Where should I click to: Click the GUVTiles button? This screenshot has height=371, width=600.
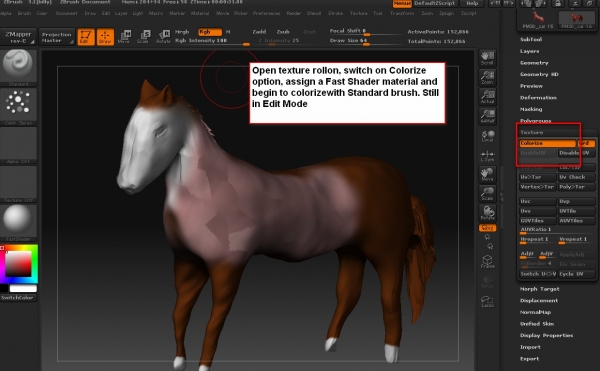538,221
